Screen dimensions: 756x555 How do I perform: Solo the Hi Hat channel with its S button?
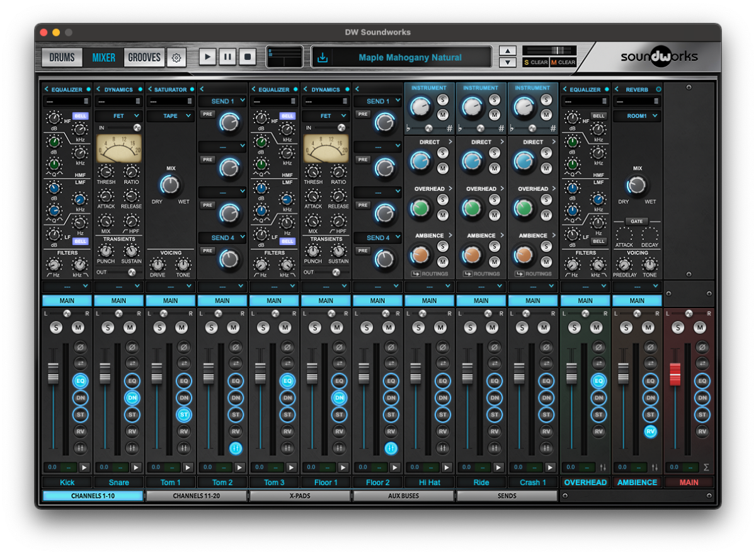pyautogui.click(x=417, y=327)
